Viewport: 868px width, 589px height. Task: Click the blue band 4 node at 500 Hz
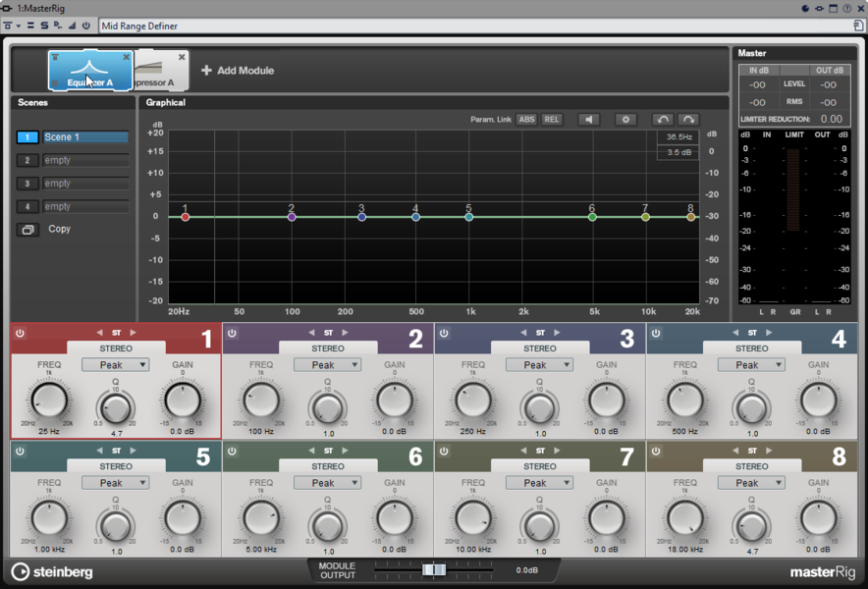(415, 217)
